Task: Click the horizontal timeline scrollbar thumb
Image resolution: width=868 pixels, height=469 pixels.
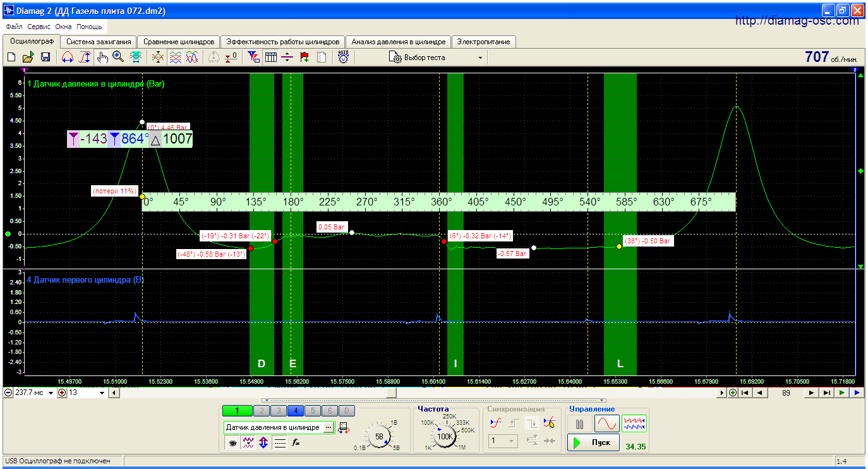Action: (x=392, y=393)
